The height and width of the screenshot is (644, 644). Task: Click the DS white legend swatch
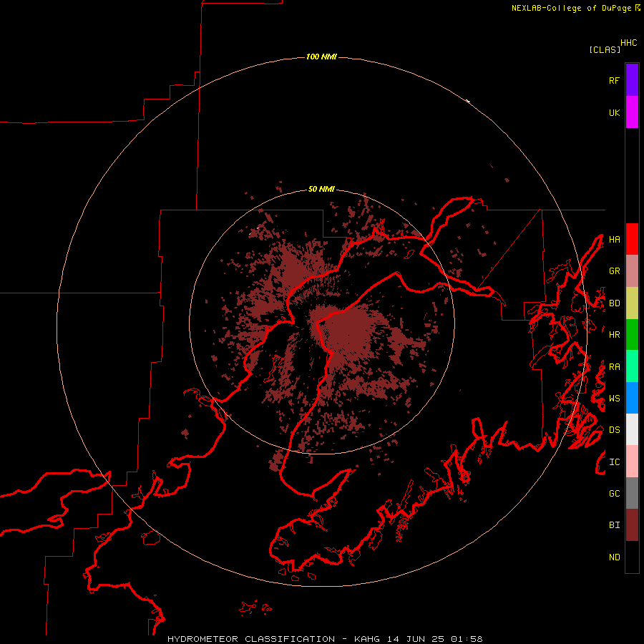[x=632, y=429]
